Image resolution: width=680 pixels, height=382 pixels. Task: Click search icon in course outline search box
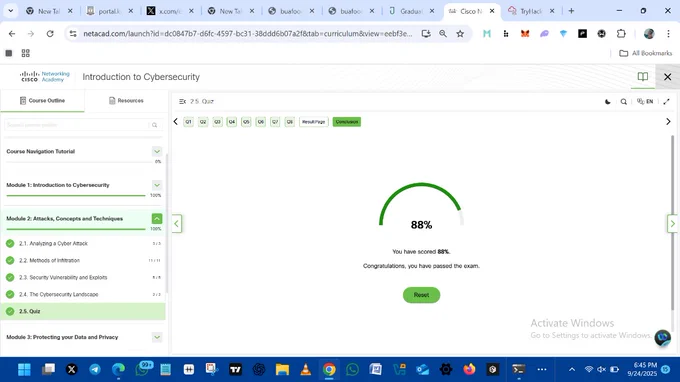154,125
